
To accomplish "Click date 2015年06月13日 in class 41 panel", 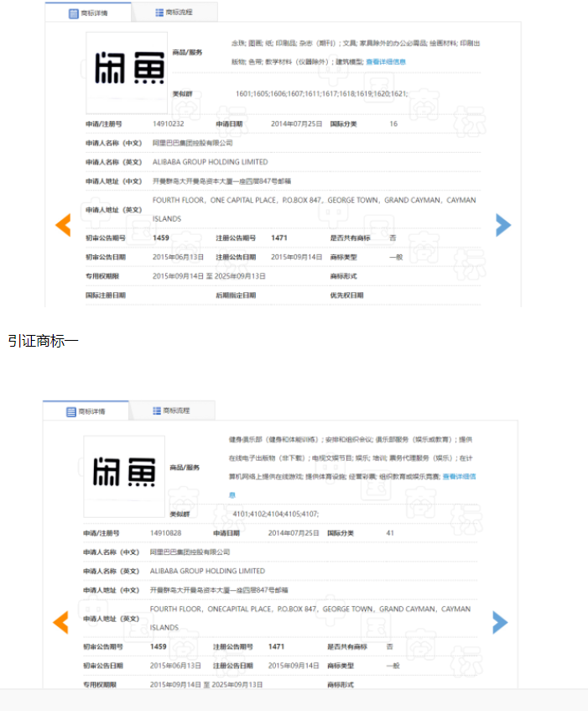I will [x=175, y=666].
